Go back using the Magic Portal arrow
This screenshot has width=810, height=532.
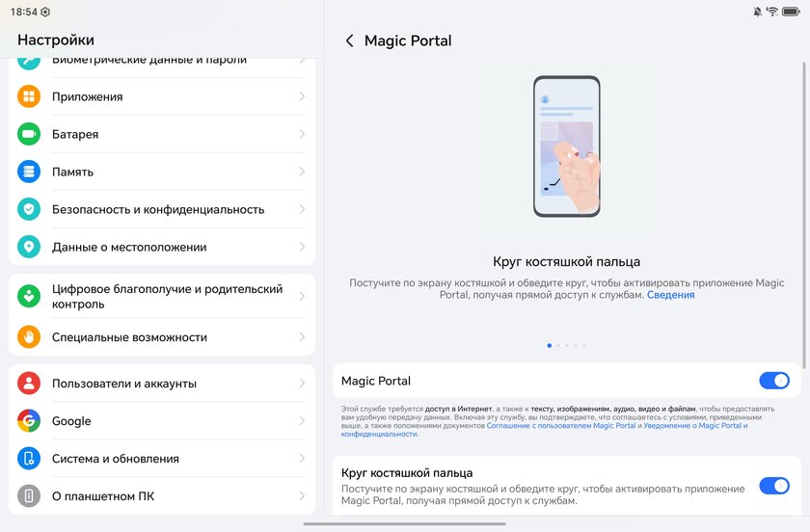pos(350,40)
